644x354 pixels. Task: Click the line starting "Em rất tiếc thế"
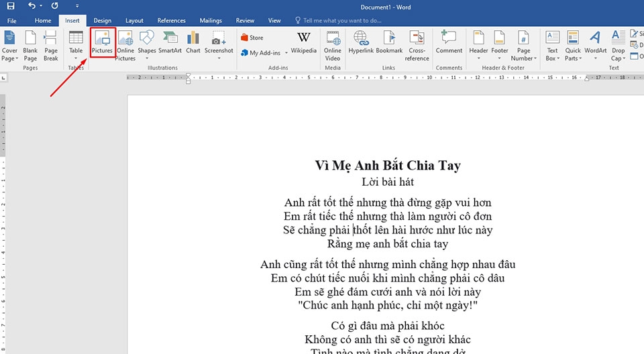click(x=388, y=216)
